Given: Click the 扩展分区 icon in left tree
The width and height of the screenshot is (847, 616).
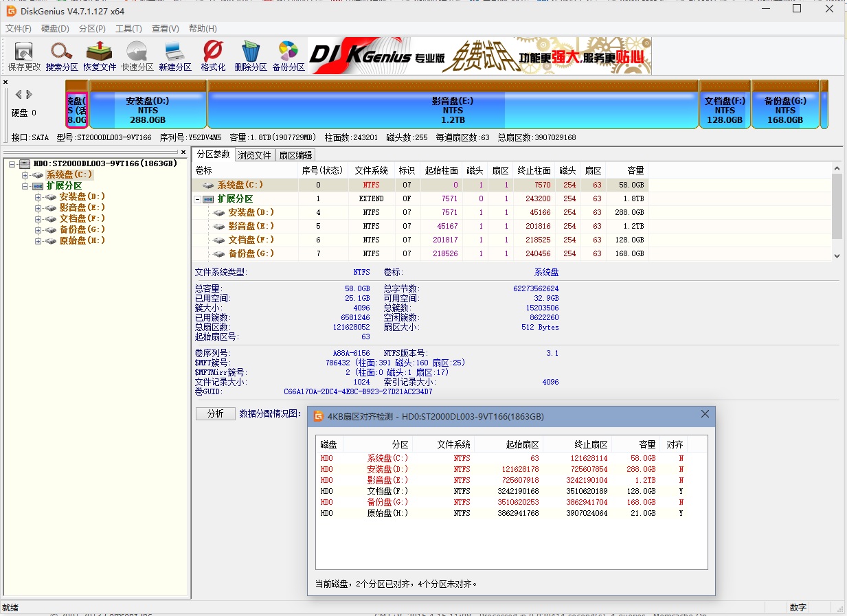Looking at the screenshot, I should click(x=38, y=185).
